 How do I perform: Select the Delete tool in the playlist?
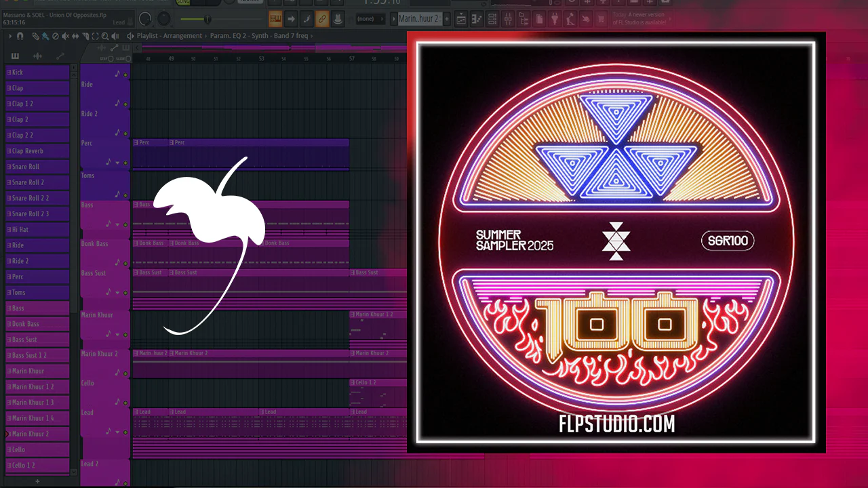56,36
